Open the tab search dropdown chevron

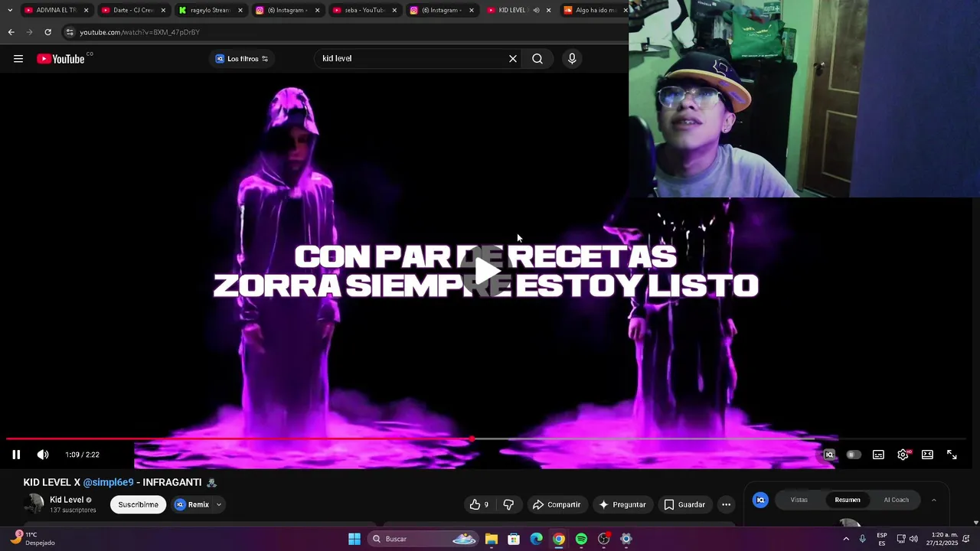(9, 10)
